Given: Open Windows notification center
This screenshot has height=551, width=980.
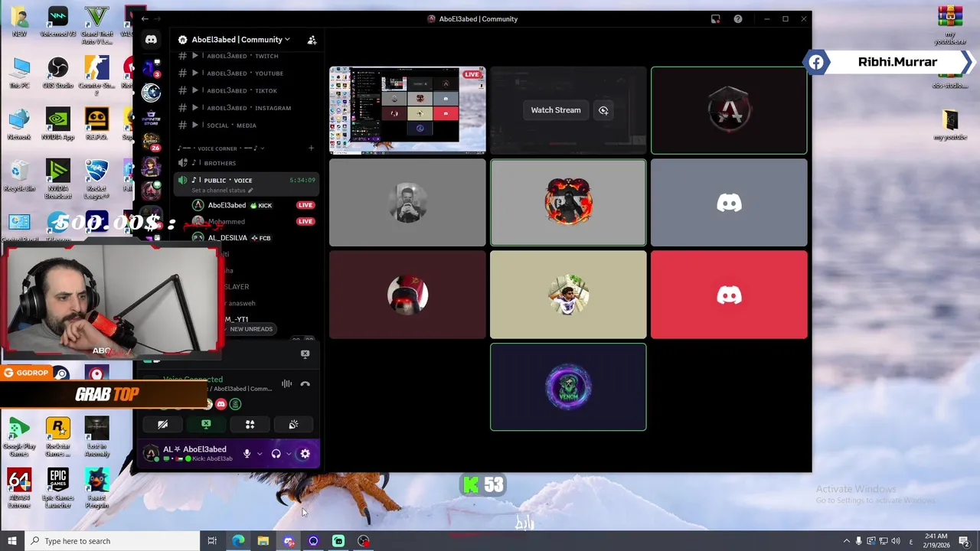Looking at the screenshot, I should (x=966, y=541).
